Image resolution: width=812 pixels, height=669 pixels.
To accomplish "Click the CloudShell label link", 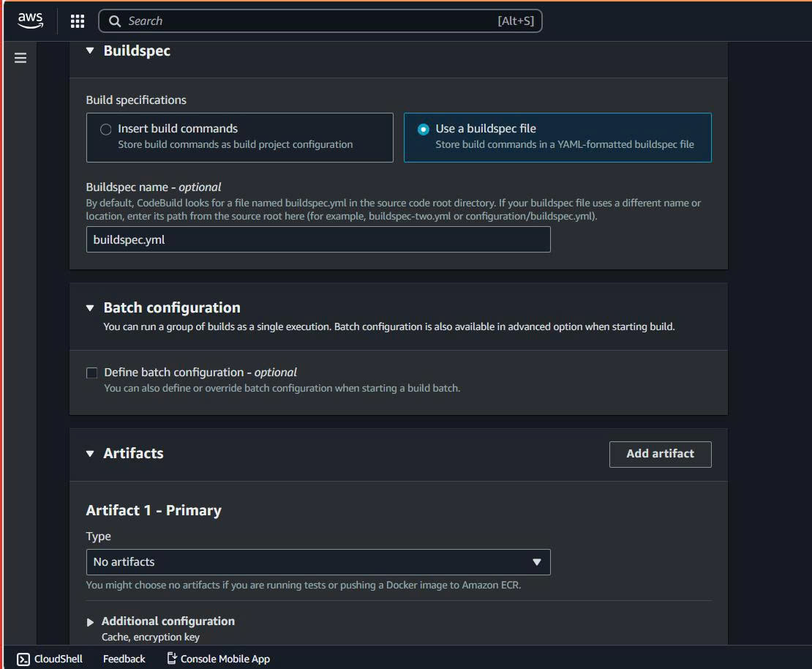I will pyautogui.click(x=57, y=658).
